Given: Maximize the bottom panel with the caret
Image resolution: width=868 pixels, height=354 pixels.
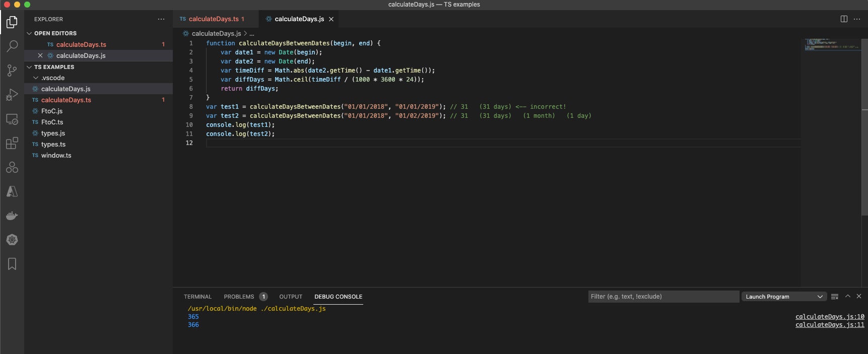Looking at the screenshot, I should (848, 296).
